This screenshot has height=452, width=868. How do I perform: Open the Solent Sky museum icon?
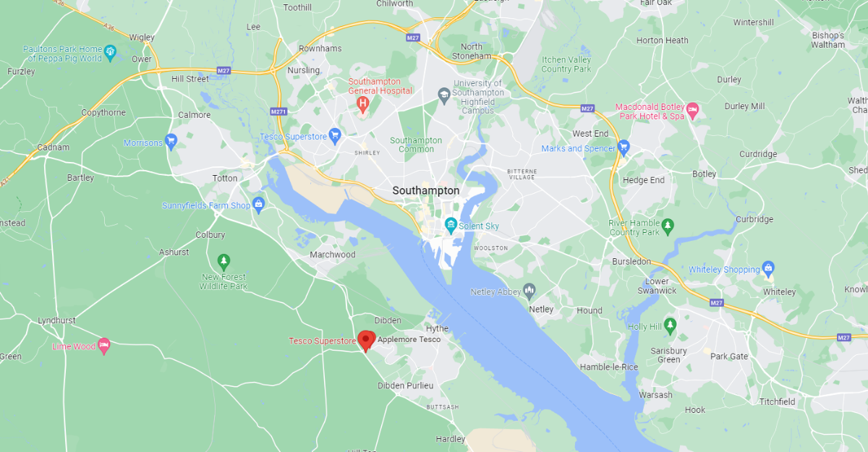pos(451,224)
